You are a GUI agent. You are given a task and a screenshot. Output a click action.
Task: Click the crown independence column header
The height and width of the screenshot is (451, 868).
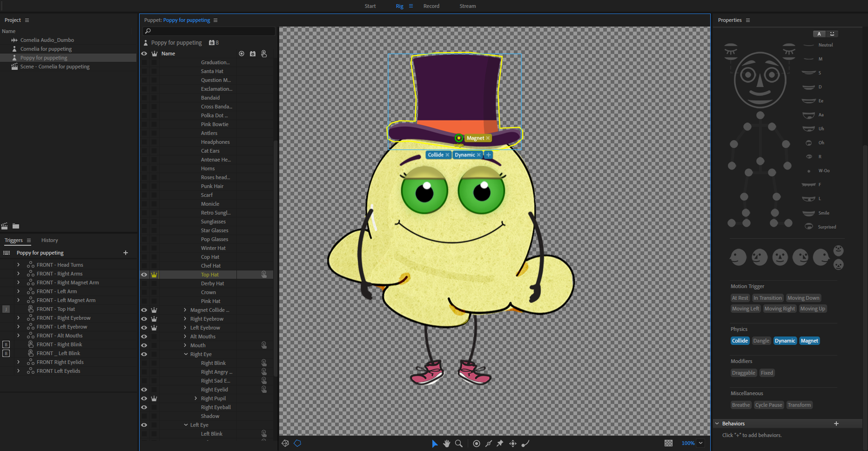pyautogui.click(x=155, y=54)
